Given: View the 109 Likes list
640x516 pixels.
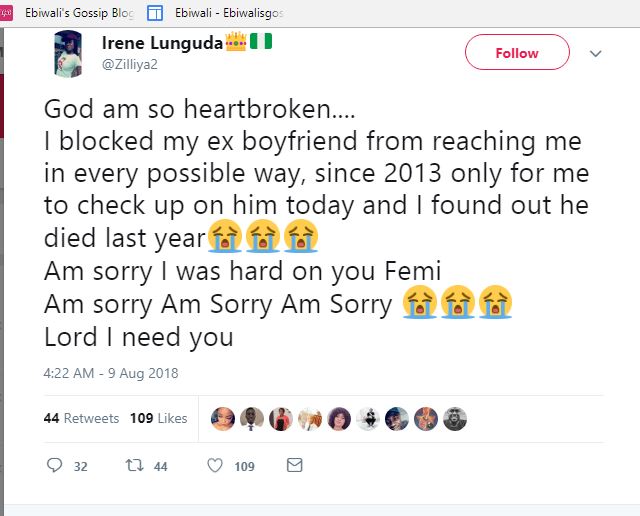Looking at the screenshot, I should click(158, 418).
